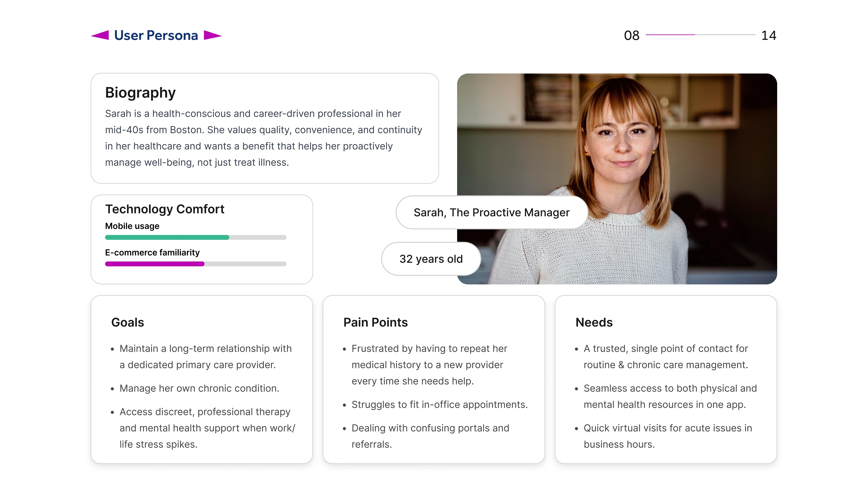
Task: Select the "Struggles to fit in-office appointments" bullet
Action: 439,404
